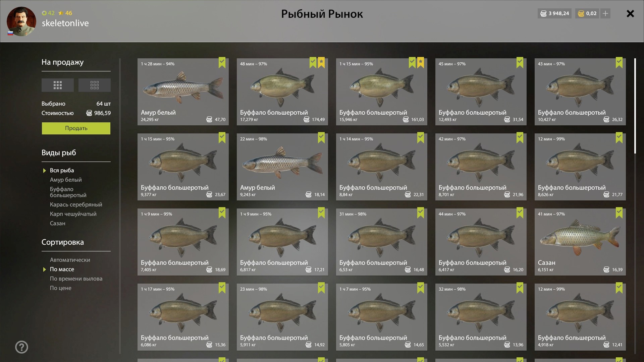Switch to the small grid view icon
Viewport: 644px width, 362px height.
[x=95, y=85]
